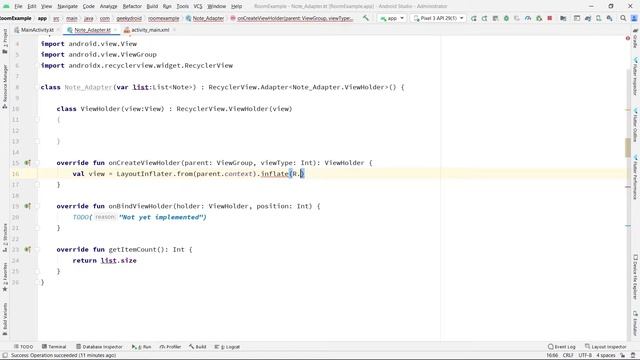
Task: Collapse the onBindViewHolder function fold marker
Action: (x=37, y=206)
